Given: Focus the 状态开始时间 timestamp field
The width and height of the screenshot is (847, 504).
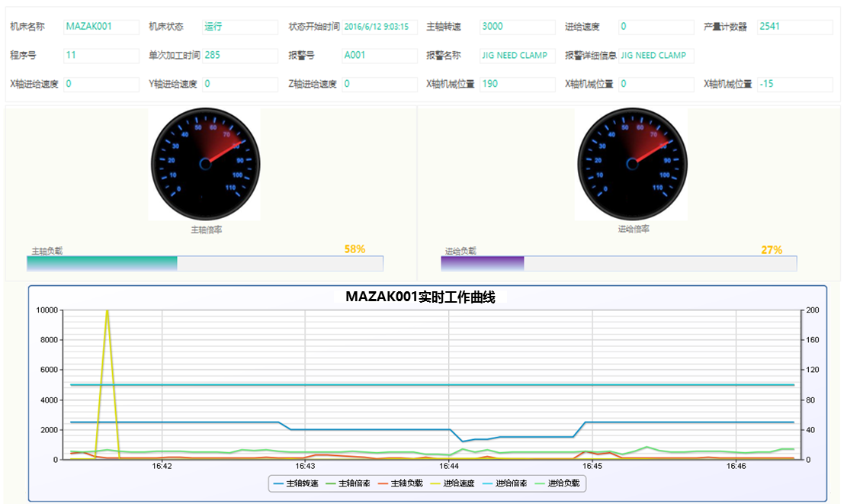Looking at the screenshot, I should click(x=379, y=27).
